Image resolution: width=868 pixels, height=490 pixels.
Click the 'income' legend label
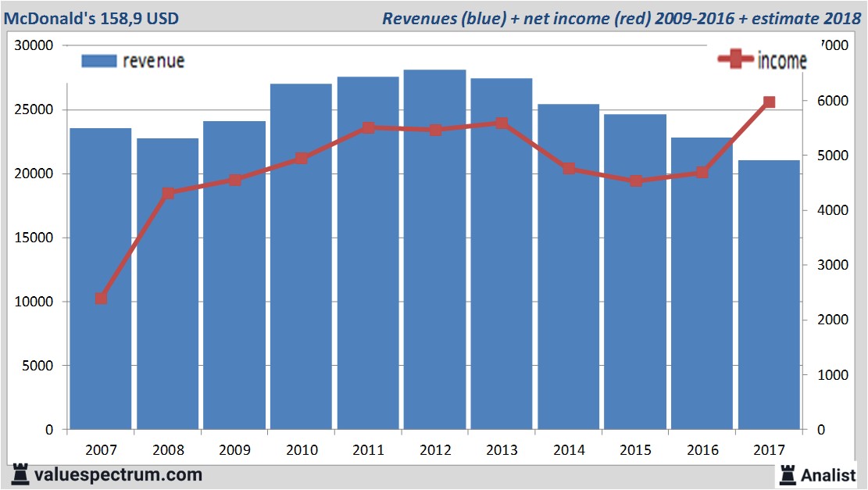pos(782,60)
